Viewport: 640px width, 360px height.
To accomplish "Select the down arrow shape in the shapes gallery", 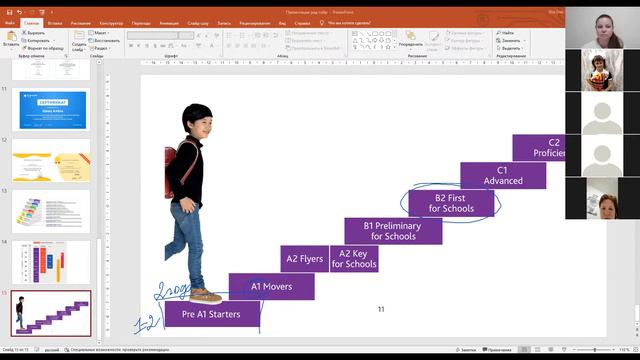I will coord(381,40).
